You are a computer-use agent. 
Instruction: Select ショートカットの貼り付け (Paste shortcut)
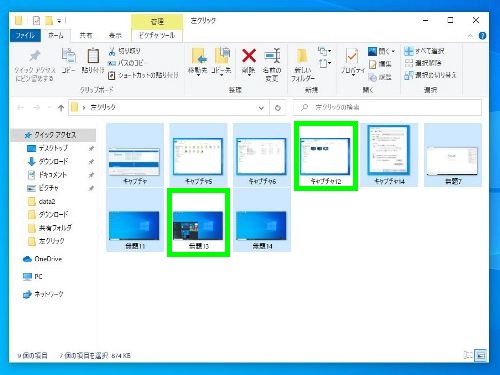[143, 75]
